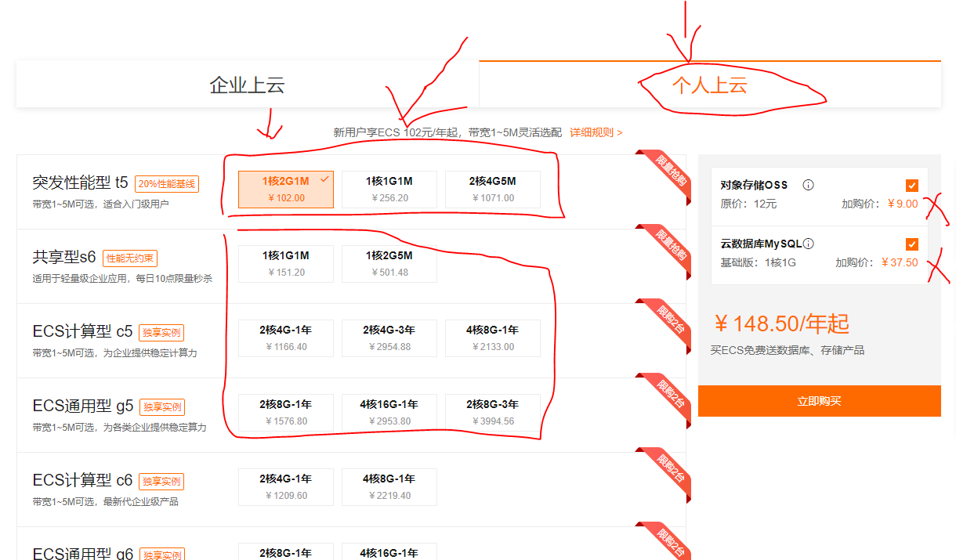Click info icon next to 云数据库MySQL
This screenshot has height=560, width=956.
click(808, 244)
